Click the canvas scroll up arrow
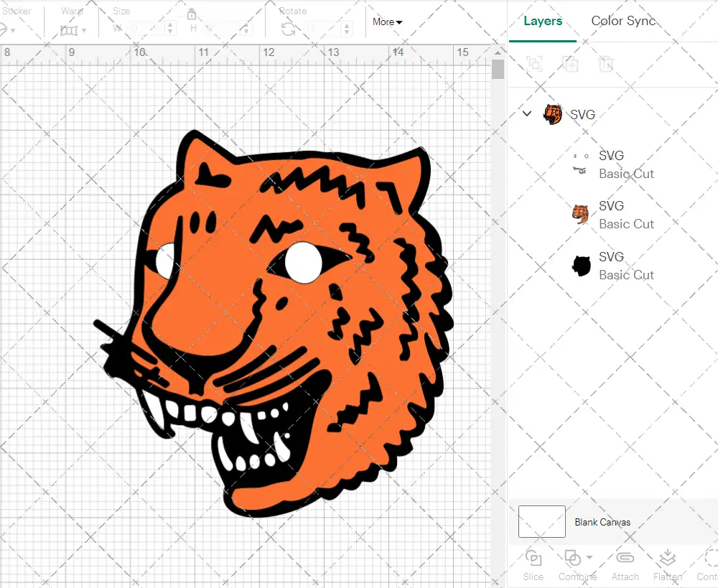This screenshot has height=588, width=718. coord(498,52)
